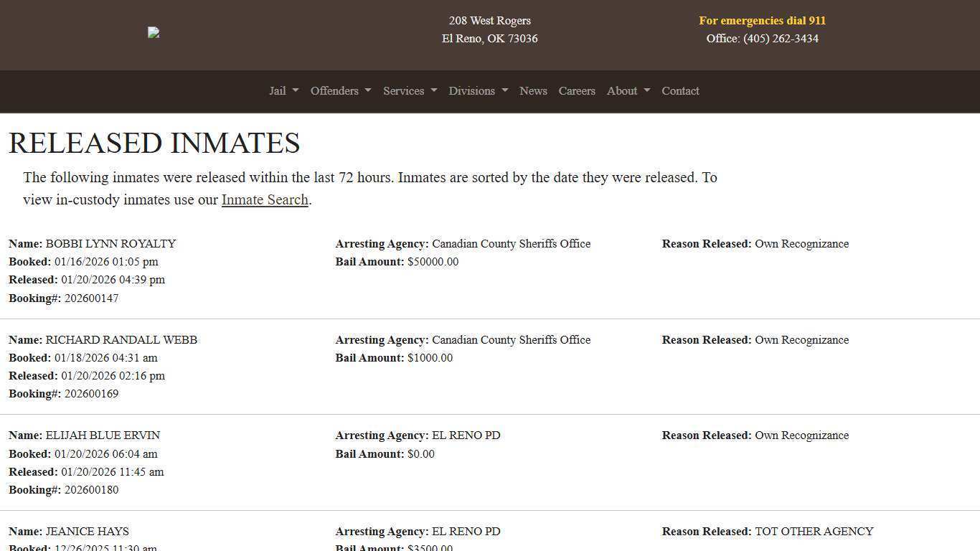This screenshot has width=980, height=551.
Task: Select the name RICHARD RANDALL WEBB
Action: point(121,340)
